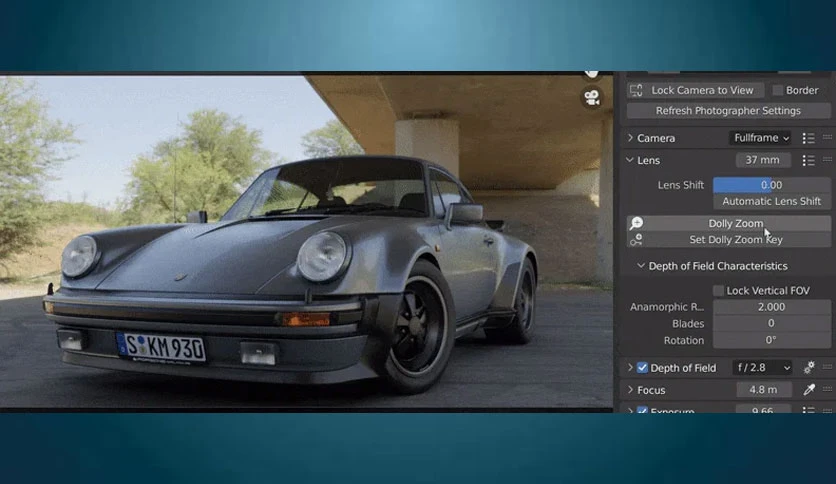
Task: Click the Lens Shift slider
Action: coord(771,185)
